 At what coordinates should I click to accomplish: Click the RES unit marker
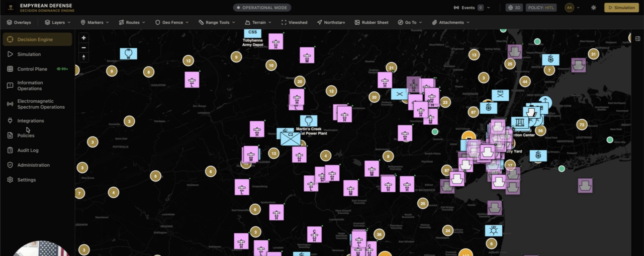(x=500, y=95)
